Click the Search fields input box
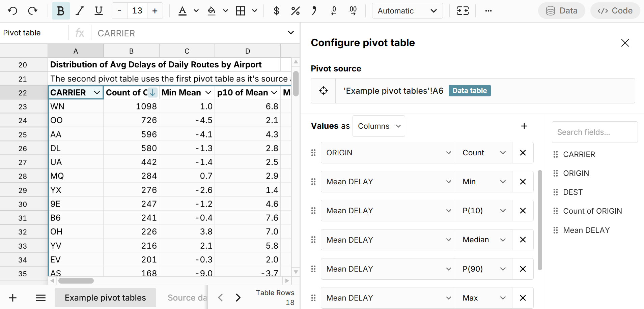 tap(594, 132)
